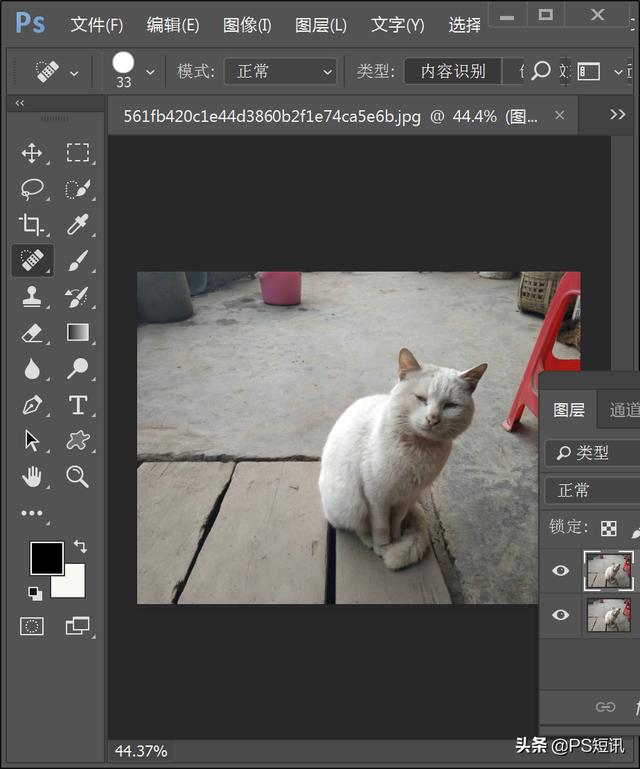Viewport: 640px width, 769px height.
Task: Choose 内容识别 type button
Action: (453, 72)
